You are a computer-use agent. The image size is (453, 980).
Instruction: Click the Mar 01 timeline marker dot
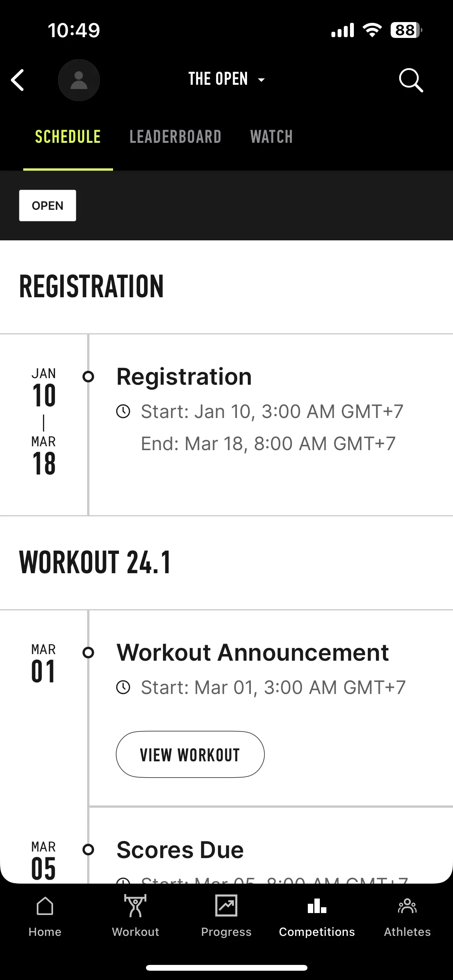[88, 653]
